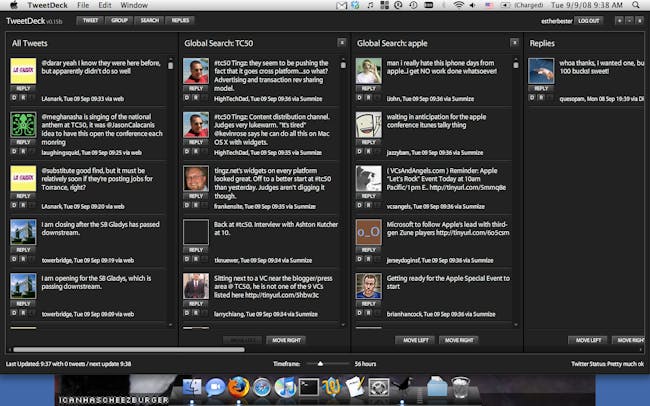Reply to jazzyban's apple conference tweet
Viewport: 650px width, 406px height.
pyautogui.click(x=369, y=142)
